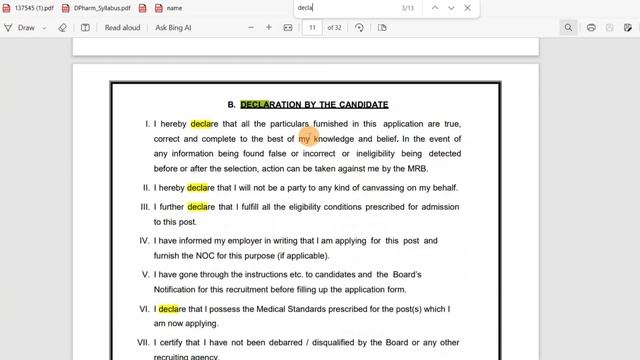Switch to the 'name' tab
The image size is (640, 360).
tap(169, 8)
